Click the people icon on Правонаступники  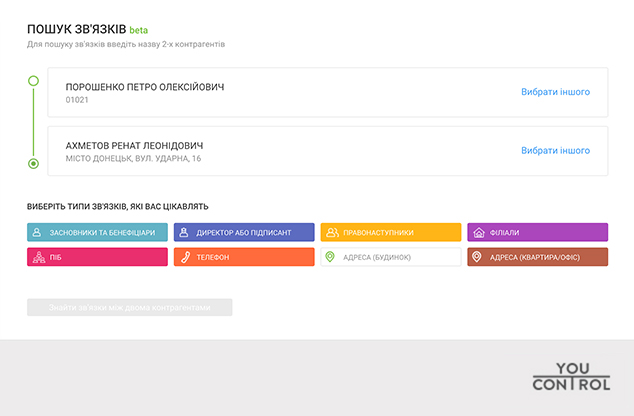click(332, 232)
